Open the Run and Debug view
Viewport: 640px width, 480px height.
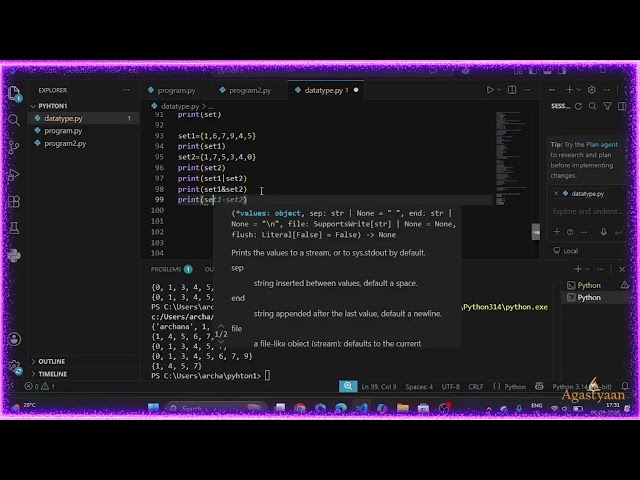click(14, 175)
